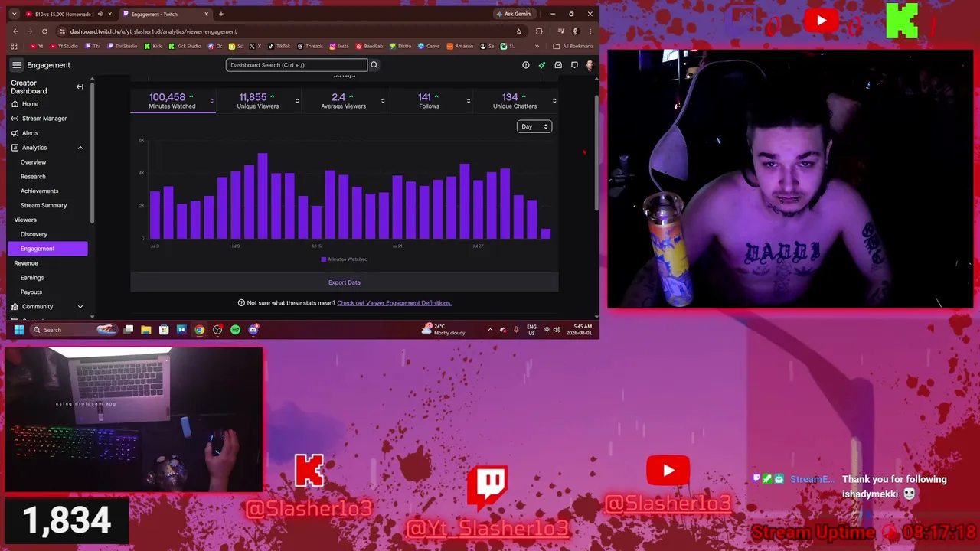The image size is (980, 551).
Task: Open Alerts in the sidebar
Action: click(30, 133)
